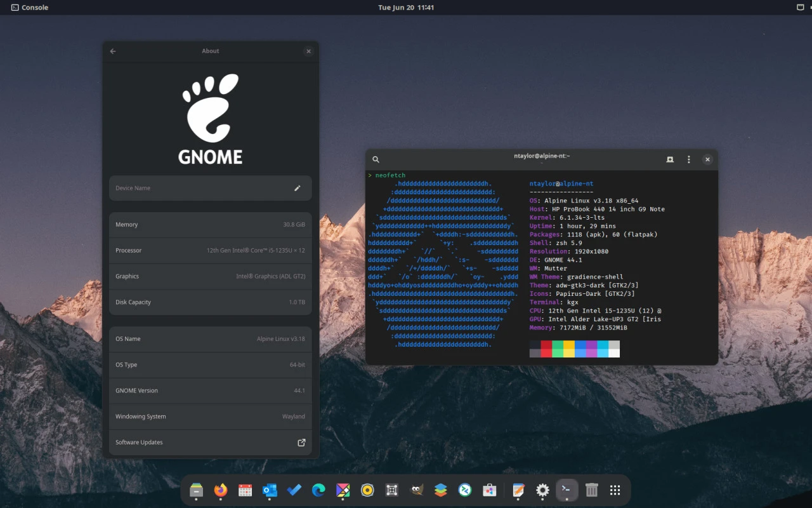Go back using the About window arrow
The height and width of the screenshot is (508, 812).
tap(112, 51)
